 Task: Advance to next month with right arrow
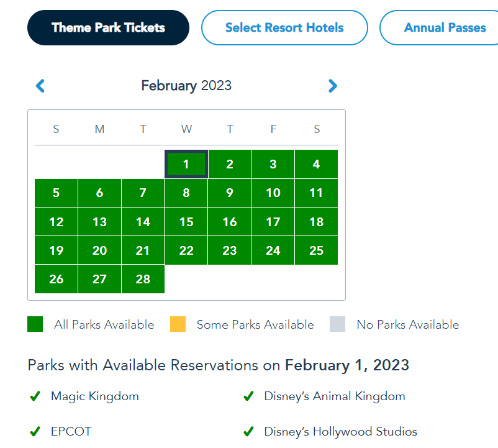coord(333,86)
